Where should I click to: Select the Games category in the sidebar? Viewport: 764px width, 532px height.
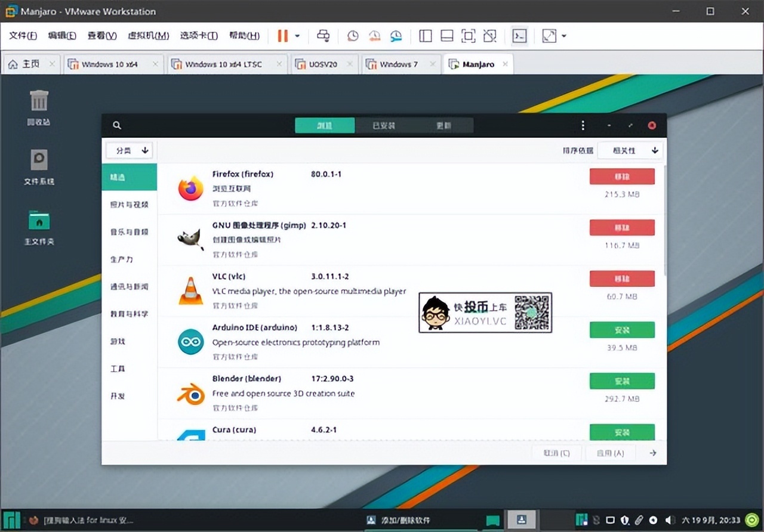tap(130, 341)
